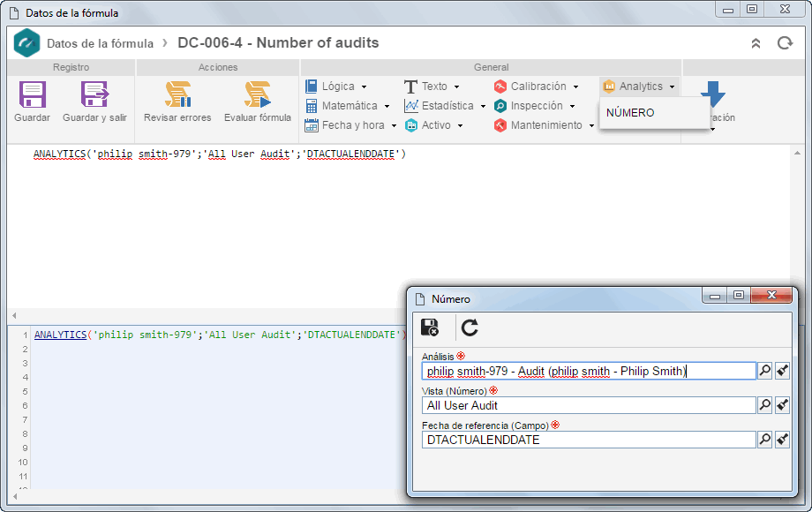812x512 pixels.
Task: Click the Fecha y hora calendar icon
Action: tap(312, 125)
